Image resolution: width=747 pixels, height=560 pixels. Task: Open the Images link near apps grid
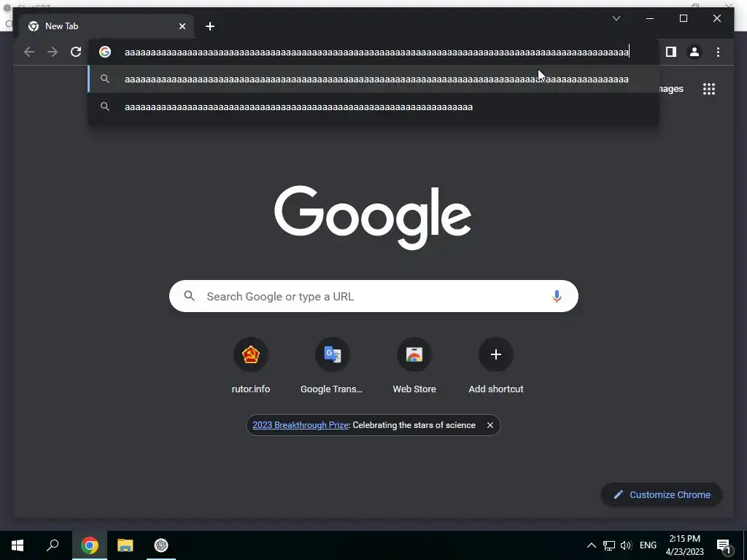(672, 89)
